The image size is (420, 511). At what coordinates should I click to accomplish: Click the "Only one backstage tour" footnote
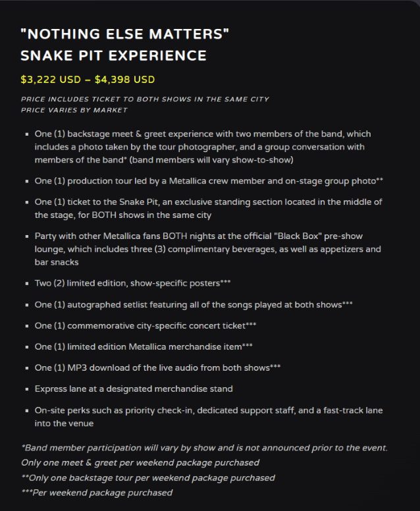[x=148, y=477]
